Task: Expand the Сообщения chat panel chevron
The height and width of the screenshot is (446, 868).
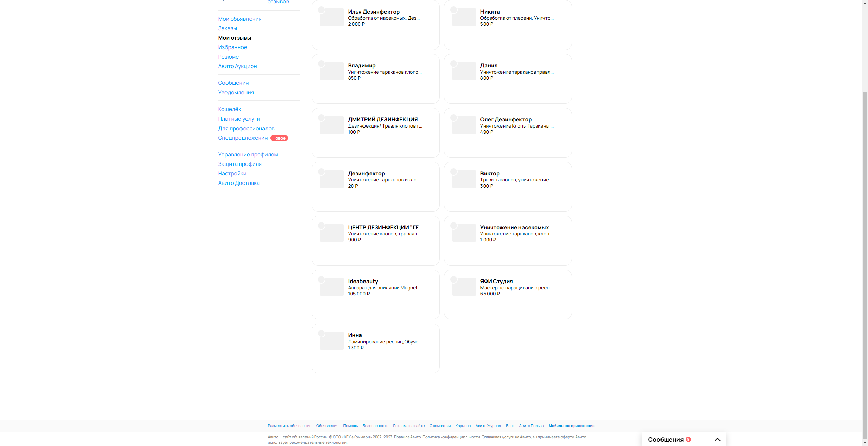Action: click(717, 439)
